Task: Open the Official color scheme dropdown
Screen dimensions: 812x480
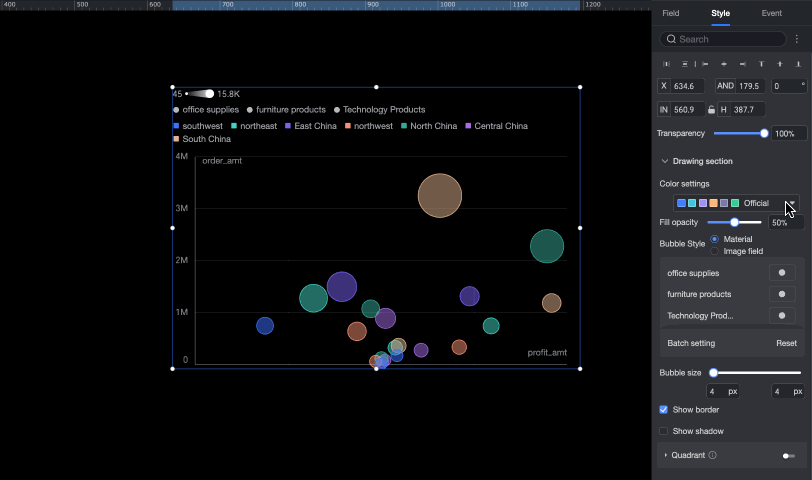Action: click(736, 203)
